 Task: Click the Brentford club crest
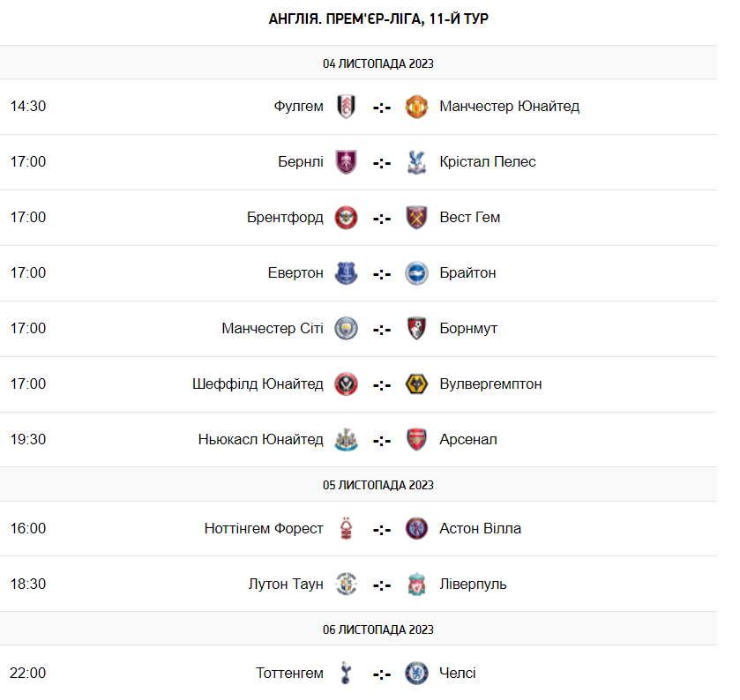point(346,218)
